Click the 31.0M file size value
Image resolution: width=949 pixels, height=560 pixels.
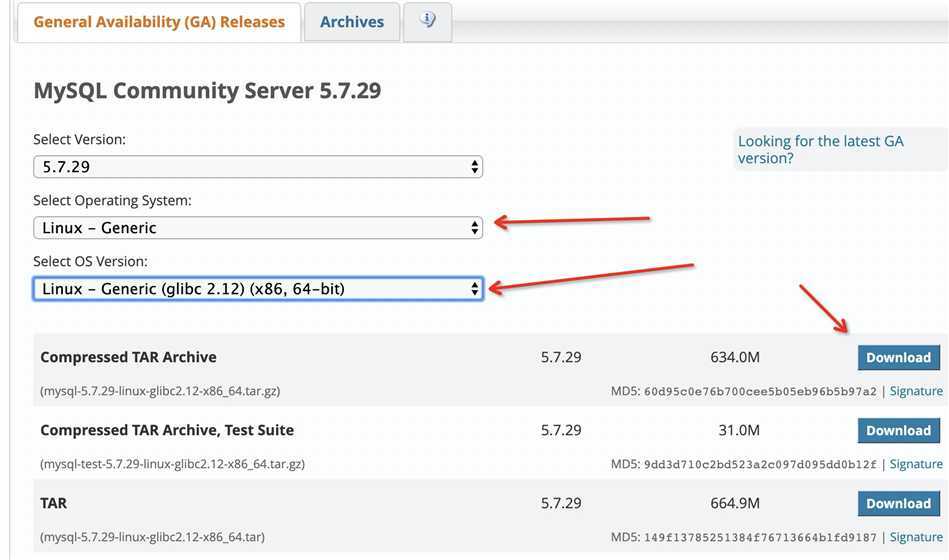click(x=739, y=430)
